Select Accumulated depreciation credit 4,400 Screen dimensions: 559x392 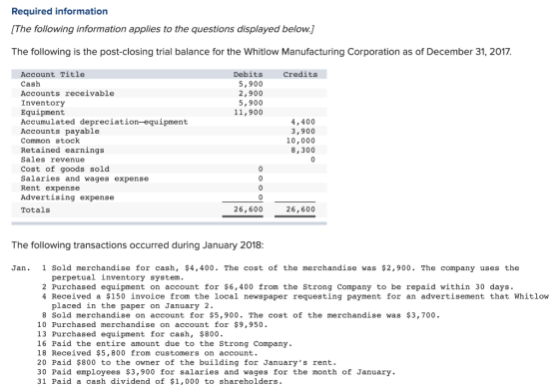(303, 122)
